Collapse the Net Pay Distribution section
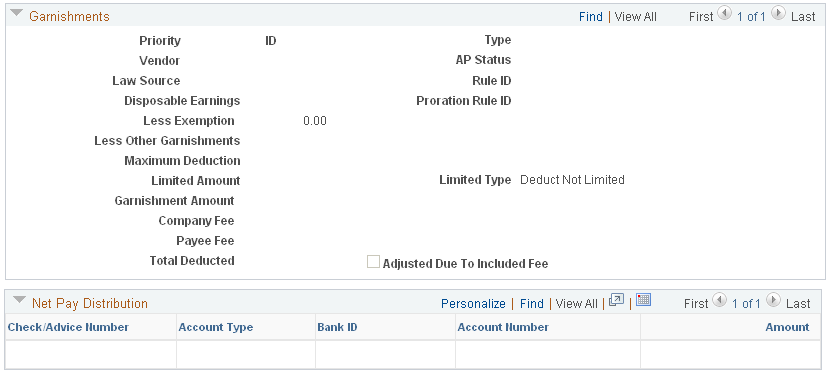Image resolution: width=828 pixels, height=372 pixels. (x=20, y=301)
